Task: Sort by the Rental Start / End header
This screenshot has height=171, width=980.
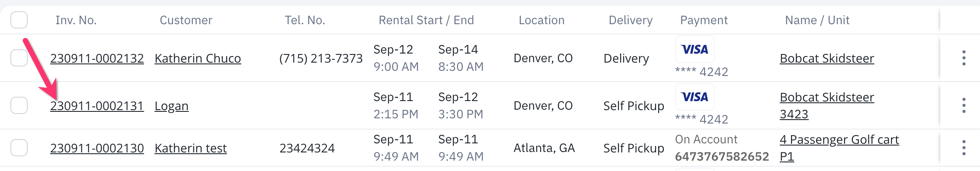Action: click(x=426, y=20)
